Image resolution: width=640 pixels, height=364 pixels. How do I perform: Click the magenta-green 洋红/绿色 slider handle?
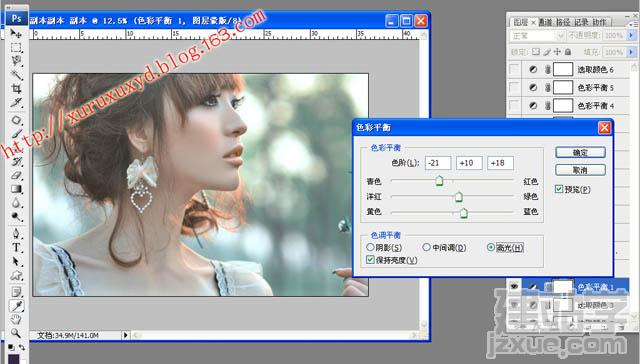[459, 197]
